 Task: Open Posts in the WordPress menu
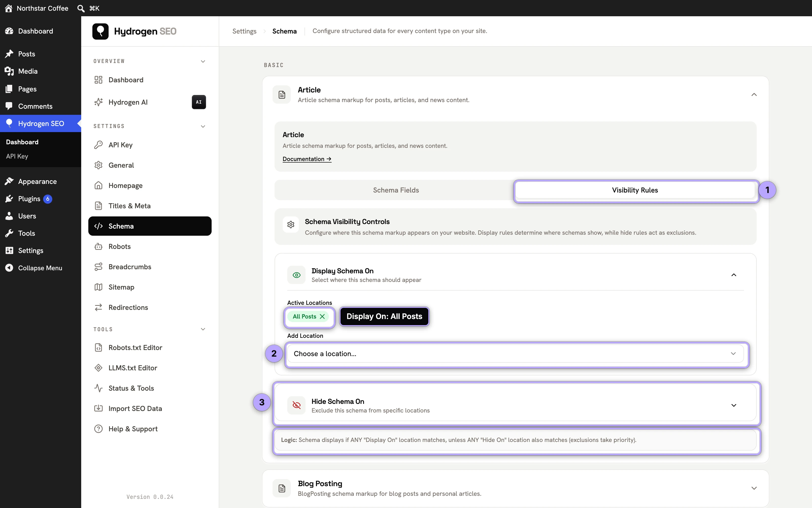pyautogui.click(x=41, y=54)
